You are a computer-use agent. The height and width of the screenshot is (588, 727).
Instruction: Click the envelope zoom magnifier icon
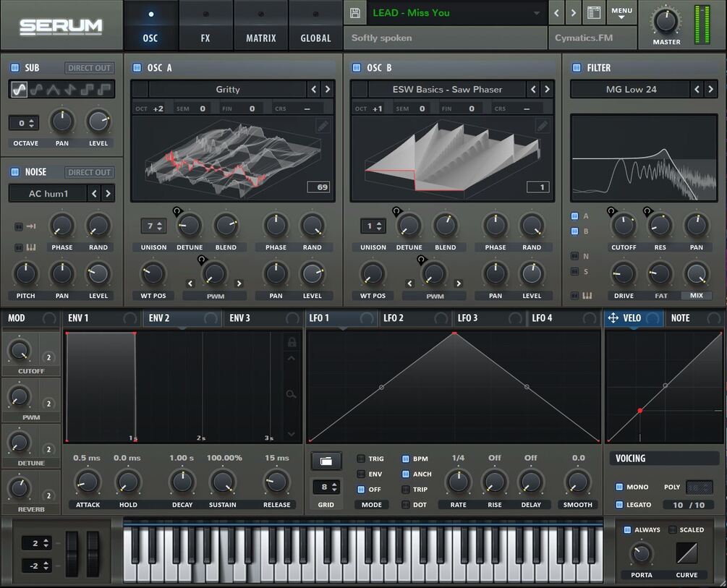(292, 394)
